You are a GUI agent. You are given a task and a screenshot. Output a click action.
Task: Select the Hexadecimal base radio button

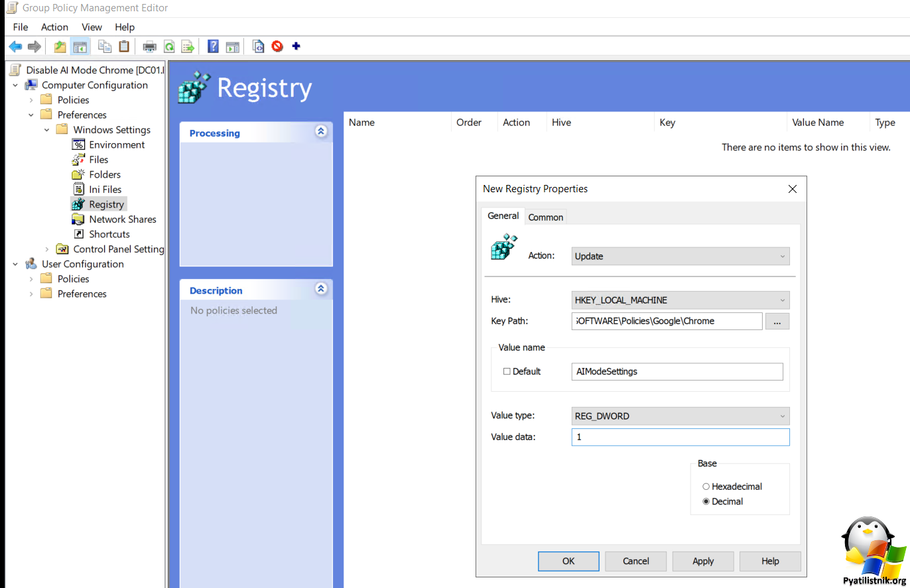pos(706,487)
